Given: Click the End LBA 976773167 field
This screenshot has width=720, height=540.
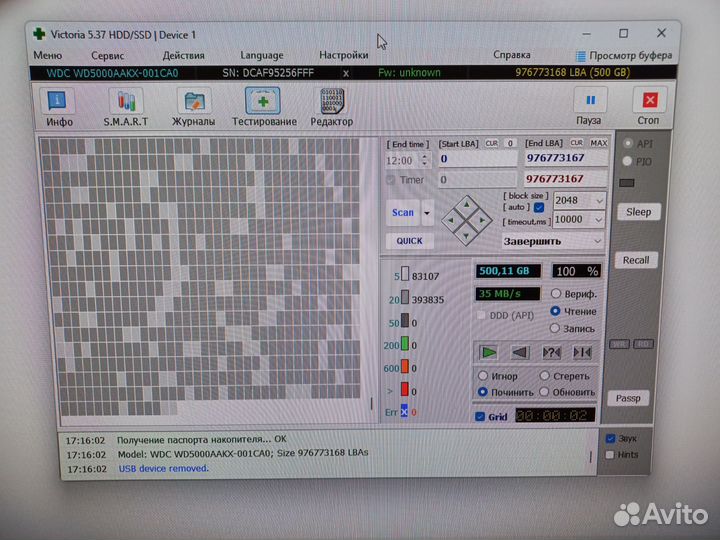Looking at the screenshot, I should [x=566, y=158].
